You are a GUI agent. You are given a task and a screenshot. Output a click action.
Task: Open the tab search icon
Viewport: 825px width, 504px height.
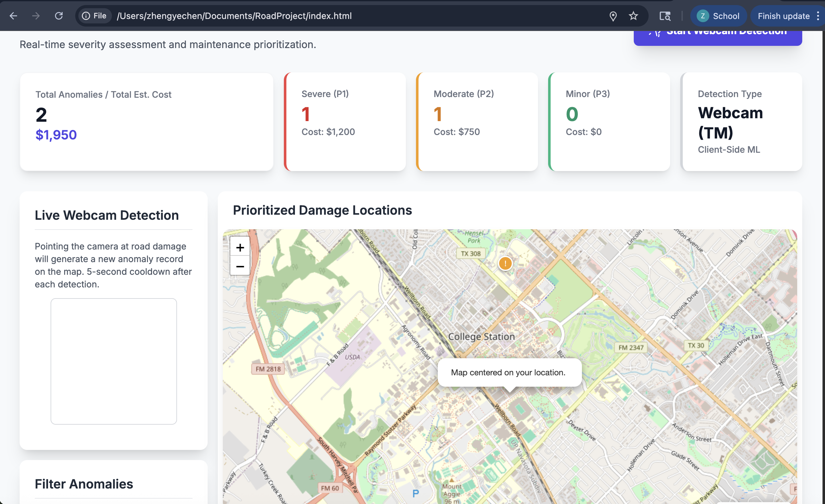665,16
